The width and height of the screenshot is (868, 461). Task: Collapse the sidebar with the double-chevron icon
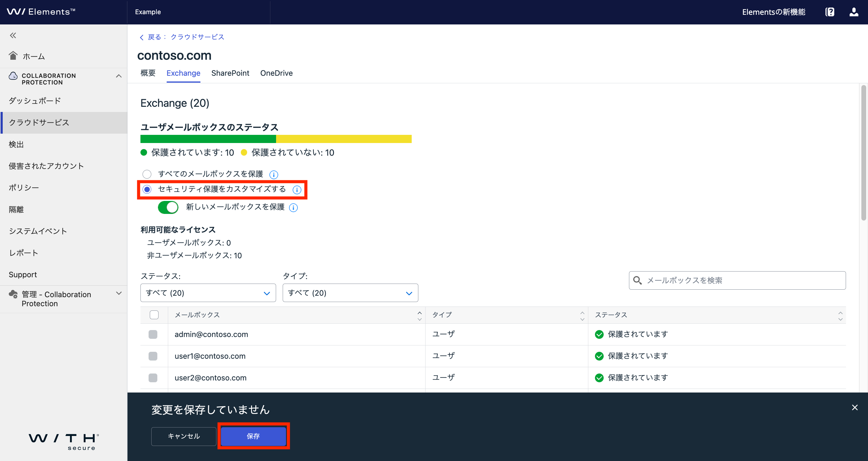[x=13, y=35]
